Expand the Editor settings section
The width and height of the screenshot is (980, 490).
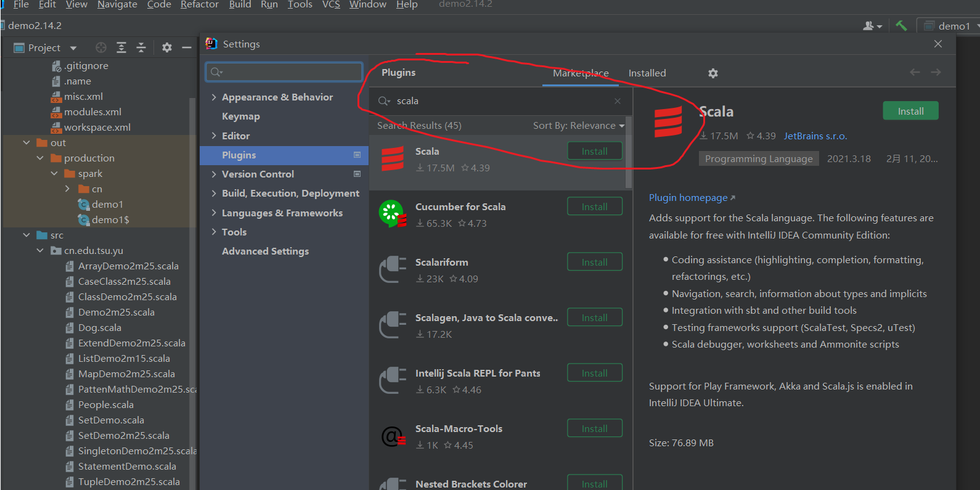pyautogui.click(x=214, y=136)
